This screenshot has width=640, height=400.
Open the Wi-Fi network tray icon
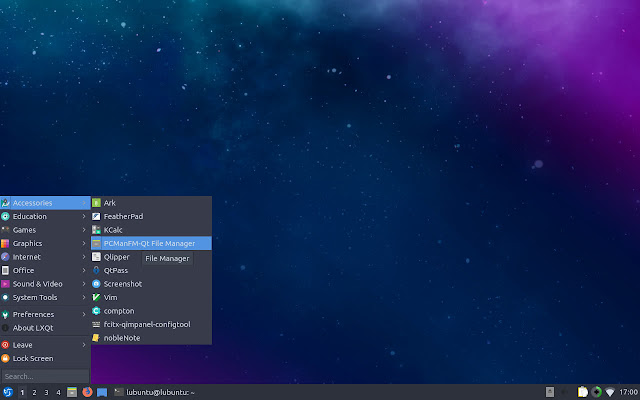610,392
